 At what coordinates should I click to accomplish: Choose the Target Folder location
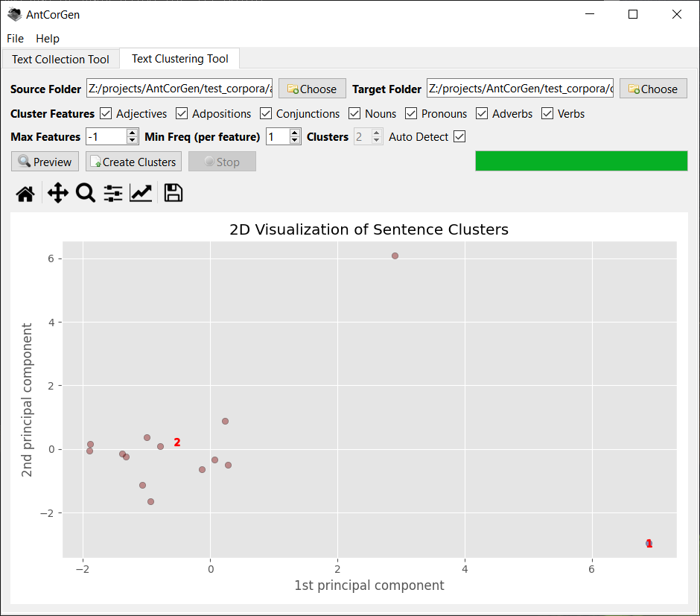coord(653,89)
